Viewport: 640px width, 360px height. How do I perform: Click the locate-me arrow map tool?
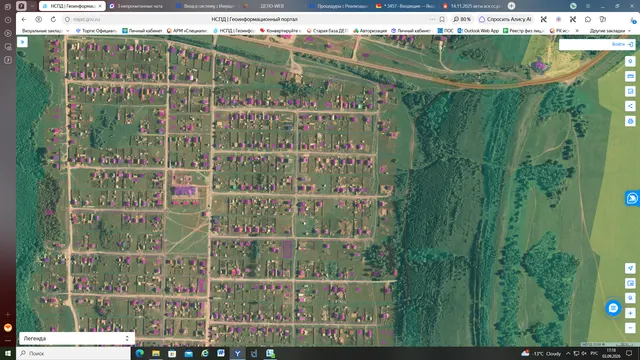click(x=630, y=268)
